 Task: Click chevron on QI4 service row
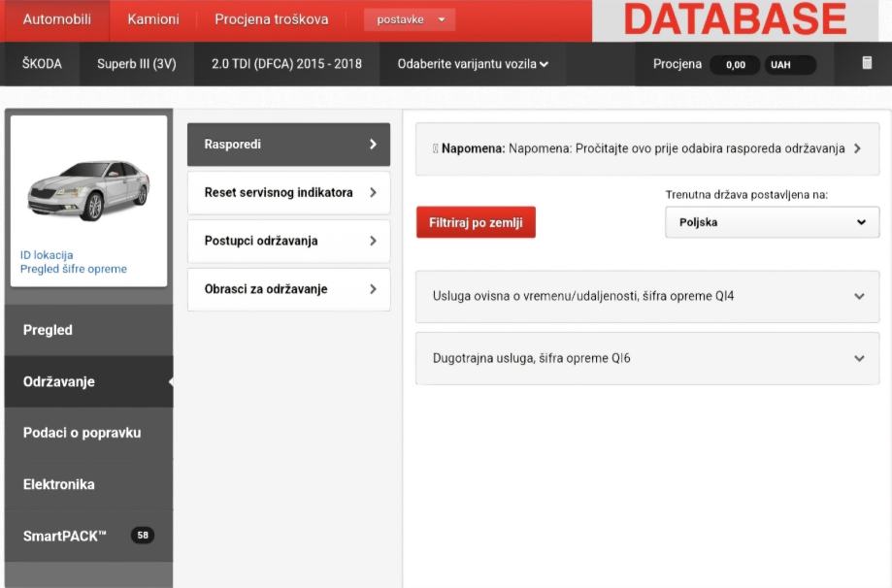859,296
